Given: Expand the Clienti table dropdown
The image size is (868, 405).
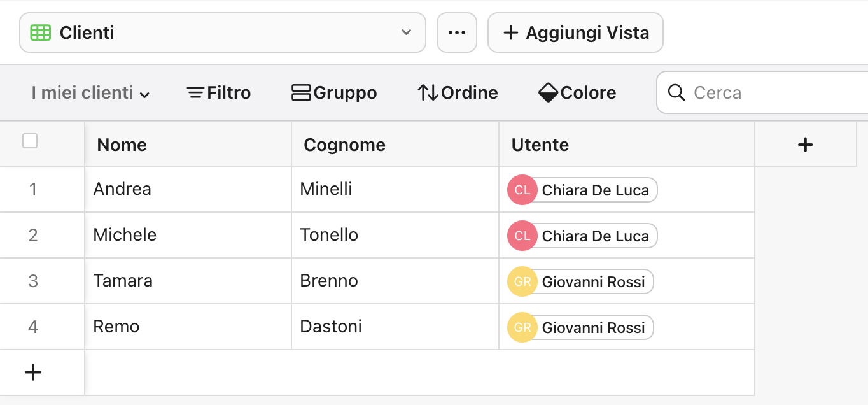Looking at the screenshot, I should pos(407,32).
